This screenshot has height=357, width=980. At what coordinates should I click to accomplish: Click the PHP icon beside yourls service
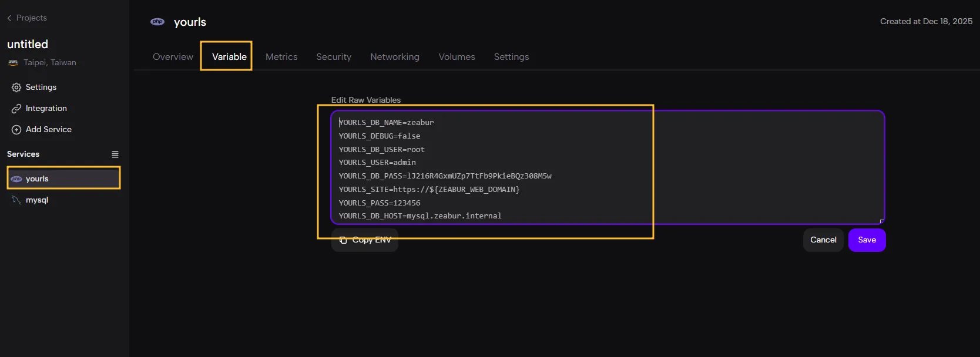coord(16,179)
